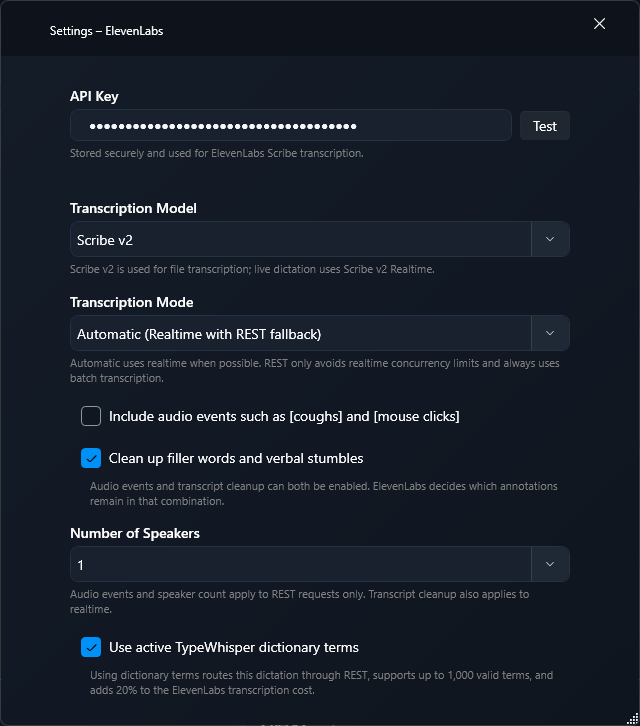Click the Use active TypeWhisper dictionary terms label
The width and height of the screenshot is (640, 726).
pyautogui.click(x=234, y=647)
